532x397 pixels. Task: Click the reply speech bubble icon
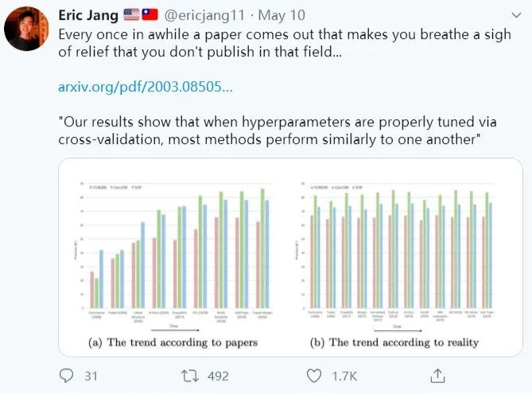point(66,376)
